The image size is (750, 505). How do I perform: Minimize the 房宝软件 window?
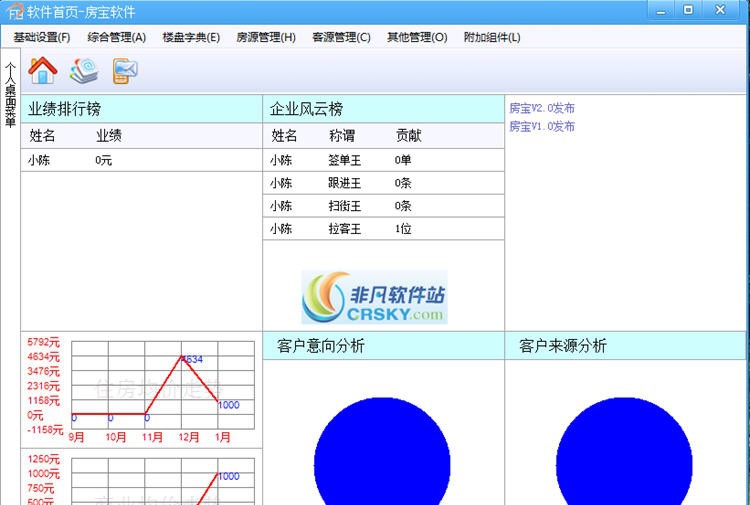(x=661, y=10)
